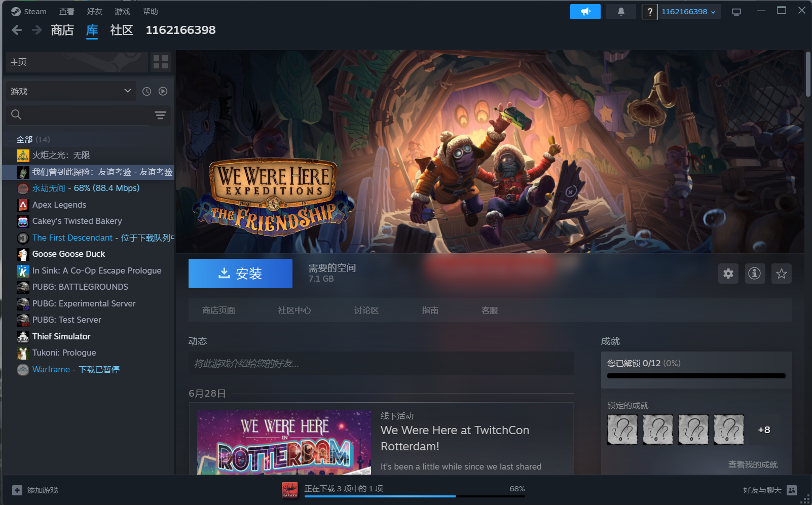Viewport: 812px width, 505px height.
Task: Click the library search magnifier icon
Action: 16,114
